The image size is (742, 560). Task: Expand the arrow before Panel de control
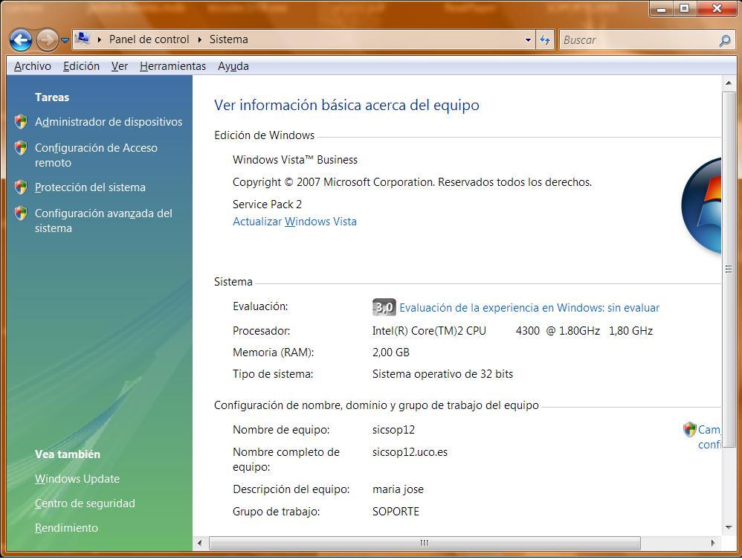(x=100, y=39)
